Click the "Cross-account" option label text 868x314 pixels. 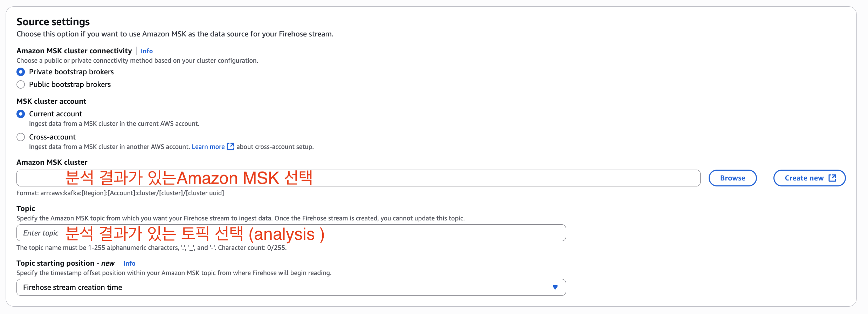point(52,137)
